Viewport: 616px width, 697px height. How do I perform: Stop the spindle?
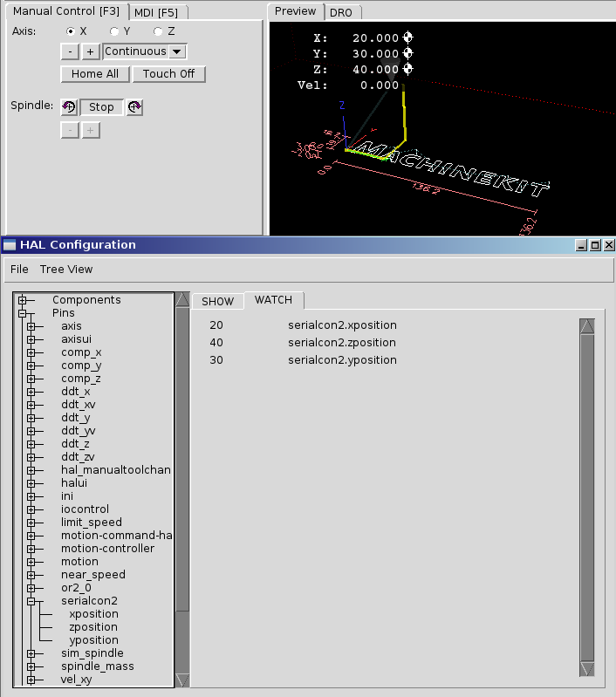click(101, 107)
